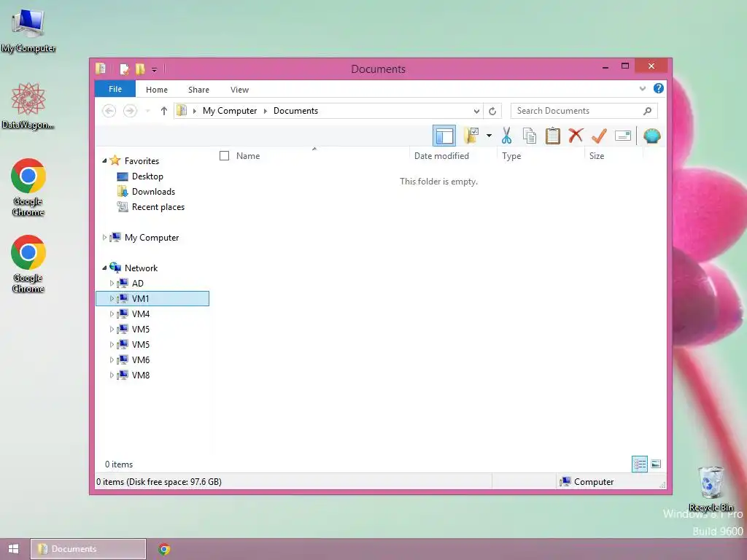Click the blue shell icon in the toolbar

[651, 136]
